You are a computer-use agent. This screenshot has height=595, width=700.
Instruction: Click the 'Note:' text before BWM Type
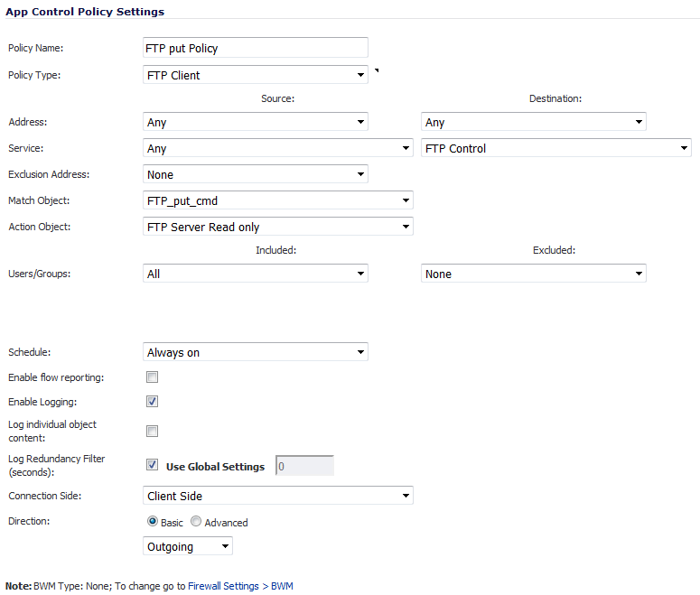18,586
